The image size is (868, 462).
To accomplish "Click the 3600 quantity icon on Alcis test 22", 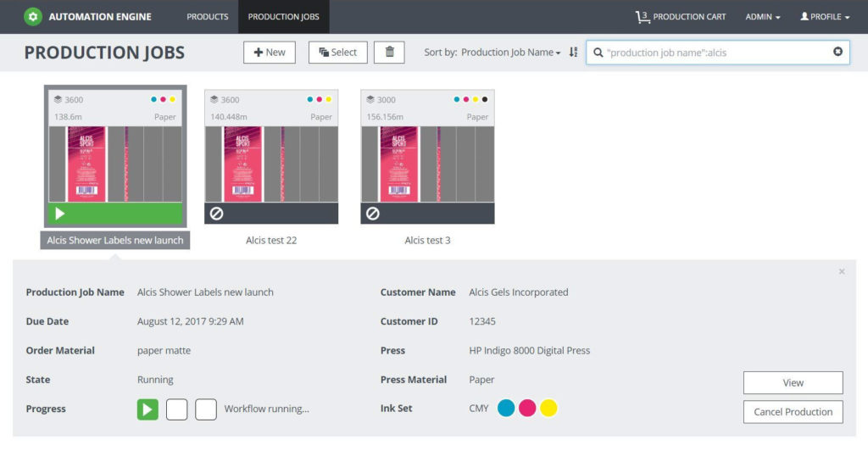I will tap(214, 99).
